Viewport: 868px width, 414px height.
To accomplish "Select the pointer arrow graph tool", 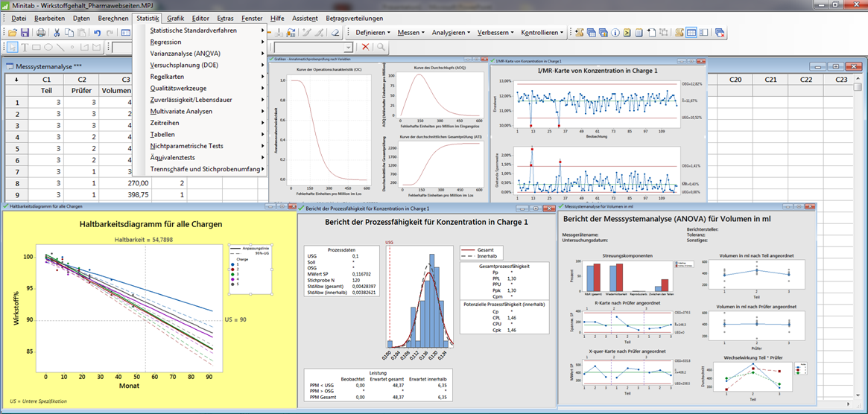I will pyautogui.click(x=12, y=47).
